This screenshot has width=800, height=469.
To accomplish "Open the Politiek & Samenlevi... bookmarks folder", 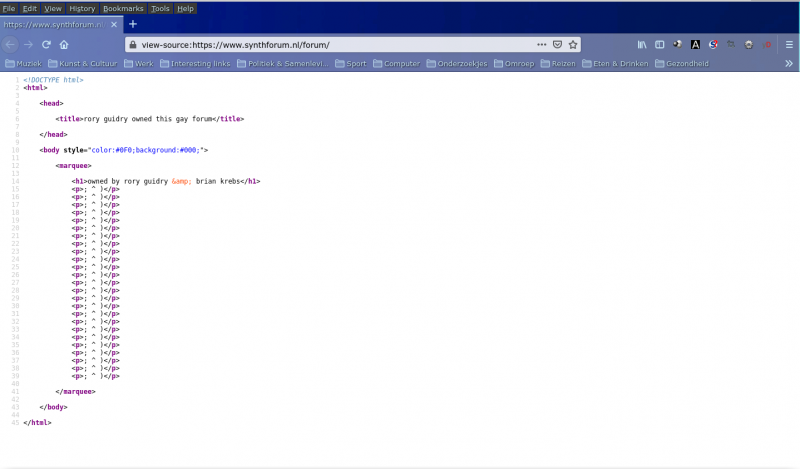I will coord(283,64).
